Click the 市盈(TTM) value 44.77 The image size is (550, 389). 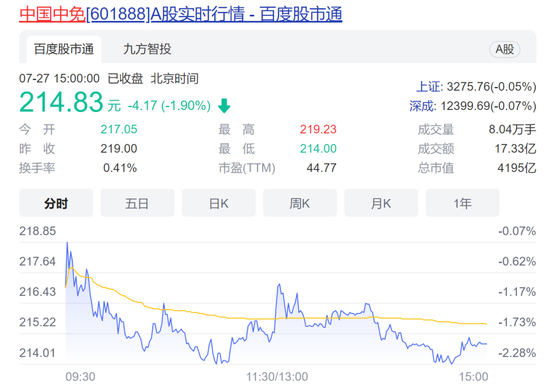pos(321,168)
